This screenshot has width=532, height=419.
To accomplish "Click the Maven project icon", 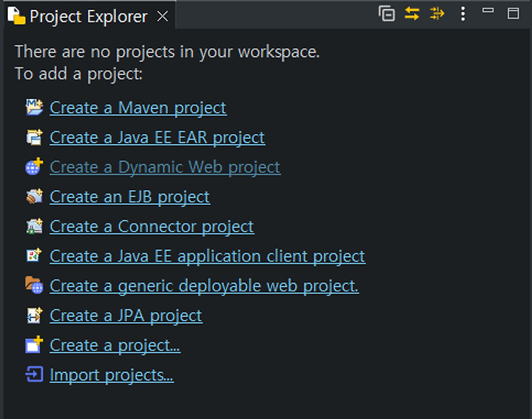I will tap(34, 107).
